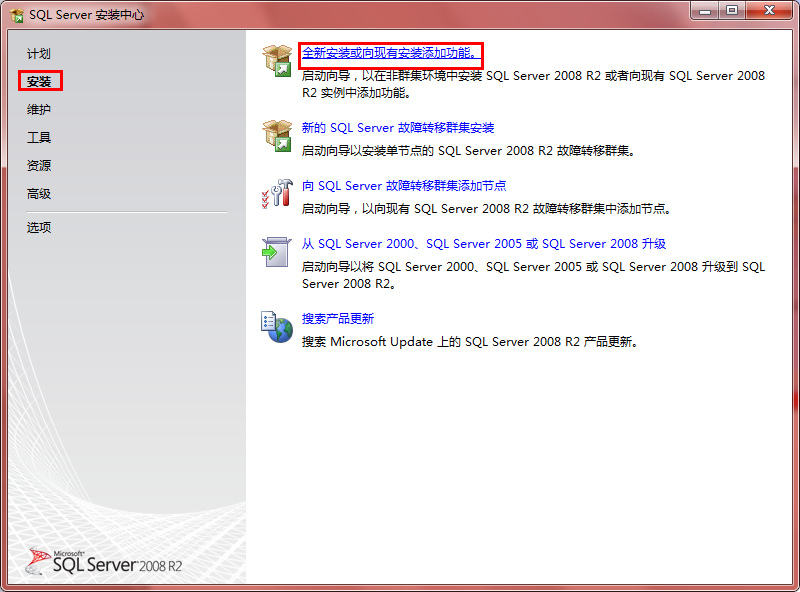The height and width of the screenshot is (592, 800).
Task: Click the box icon beside 新的 SQL Server 故障转移群集安装
Action: [277, 137]
